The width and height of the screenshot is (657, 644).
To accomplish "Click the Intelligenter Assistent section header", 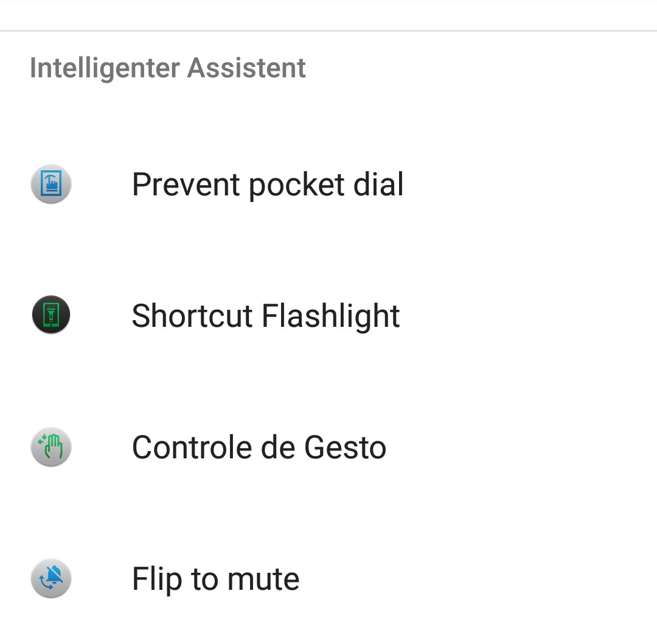I will pyautogui.click(x=168, y=68).
